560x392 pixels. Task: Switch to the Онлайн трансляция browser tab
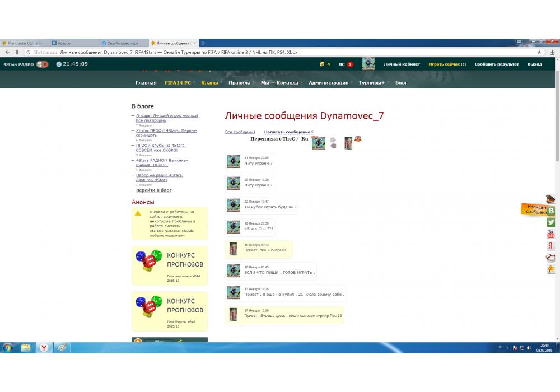point(124,43)
